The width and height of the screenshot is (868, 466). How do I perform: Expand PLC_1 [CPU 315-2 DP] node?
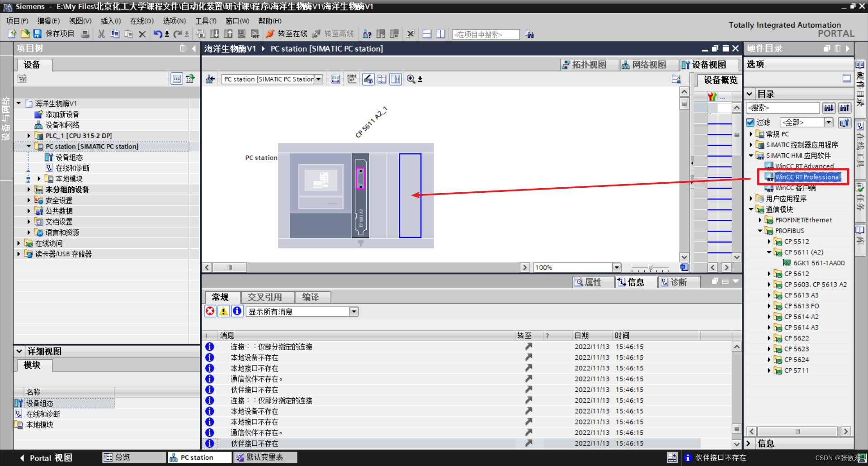coord(29,135)
